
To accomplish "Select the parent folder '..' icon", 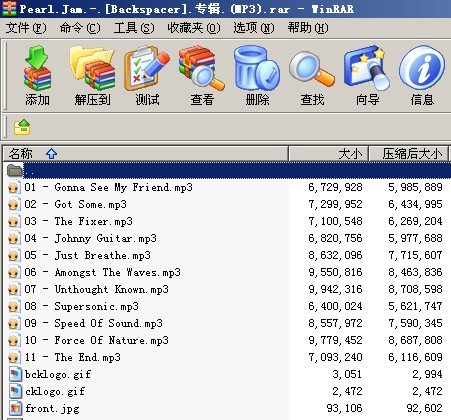I will pos(14,170).
